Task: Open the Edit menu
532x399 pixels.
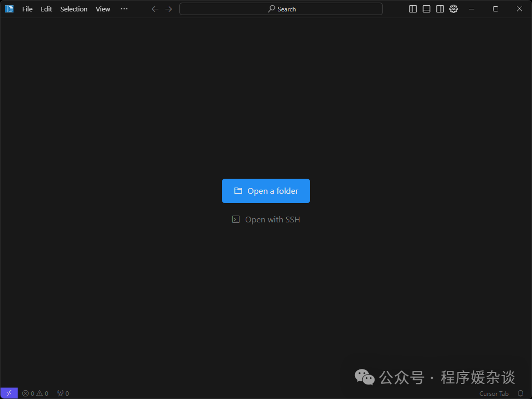Action: (x=46, y=9)
